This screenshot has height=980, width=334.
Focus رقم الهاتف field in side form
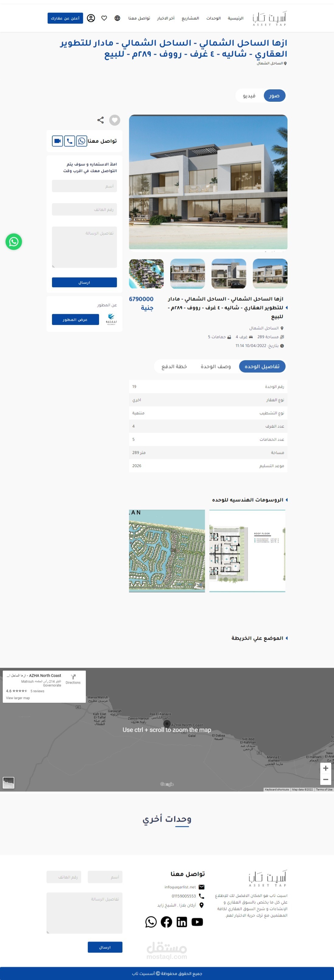pyautogui.click(x=84, y=209)
